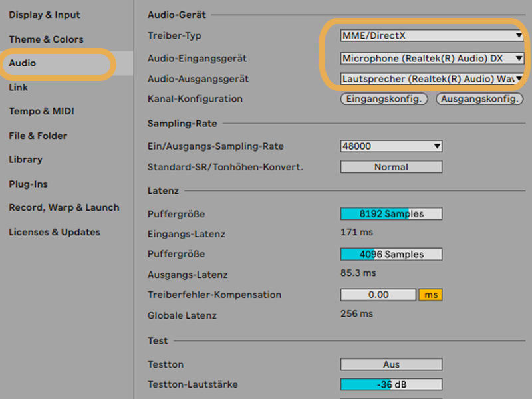Click the Sampling-Rate section heading
The width and height of the screenshot is (532, 399).
182,124
